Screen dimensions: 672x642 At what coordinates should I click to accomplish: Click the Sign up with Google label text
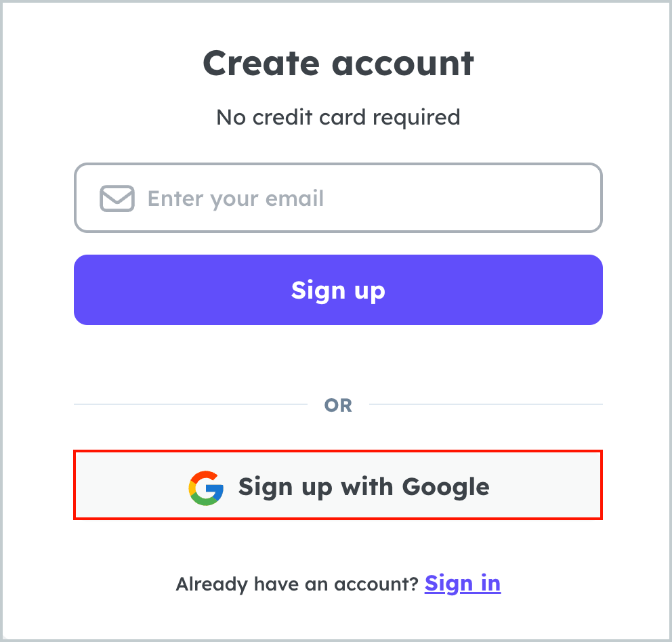[x=364, y=488]
